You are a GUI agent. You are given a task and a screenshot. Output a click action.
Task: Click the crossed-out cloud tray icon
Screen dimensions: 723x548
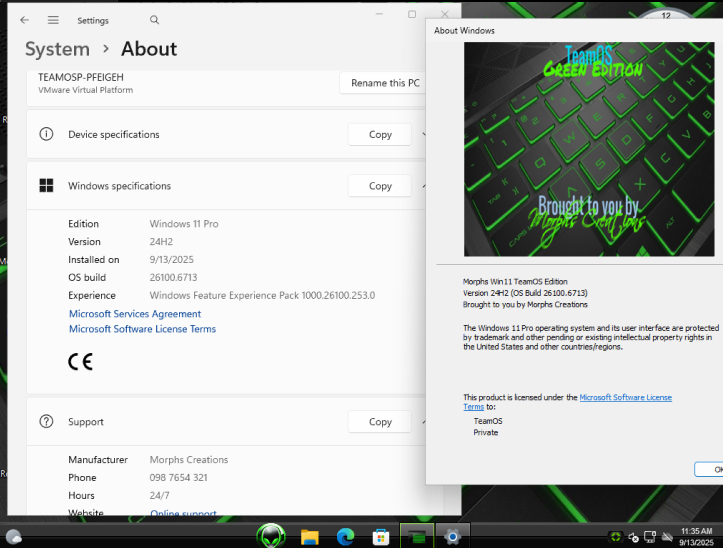point(667,537)
